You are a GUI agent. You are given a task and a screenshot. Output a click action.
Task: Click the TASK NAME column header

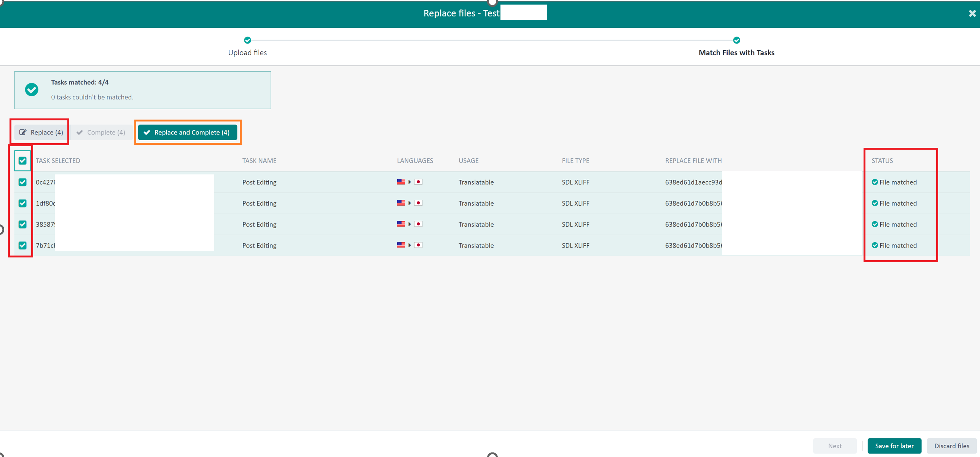click(x=259, y=161)
